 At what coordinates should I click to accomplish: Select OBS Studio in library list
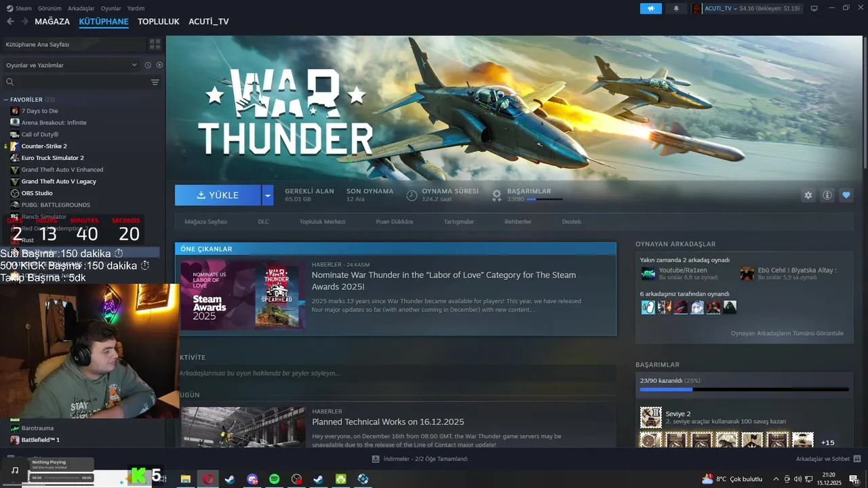37,193
